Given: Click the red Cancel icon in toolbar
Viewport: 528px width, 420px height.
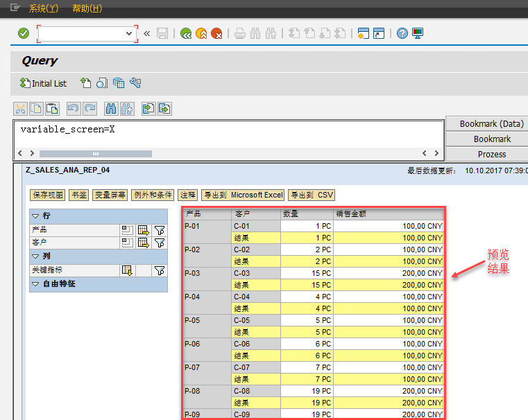Looking at the screenshot, I should 216,33.
